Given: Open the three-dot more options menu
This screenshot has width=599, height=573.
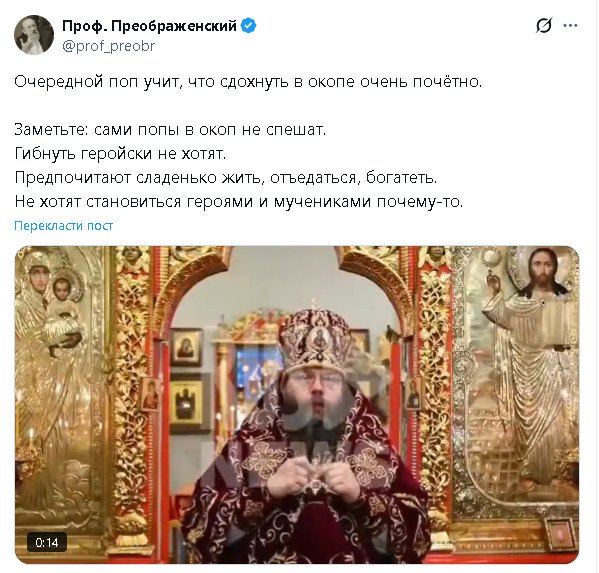Looking at the screenshot, I should tap(570, 26).
